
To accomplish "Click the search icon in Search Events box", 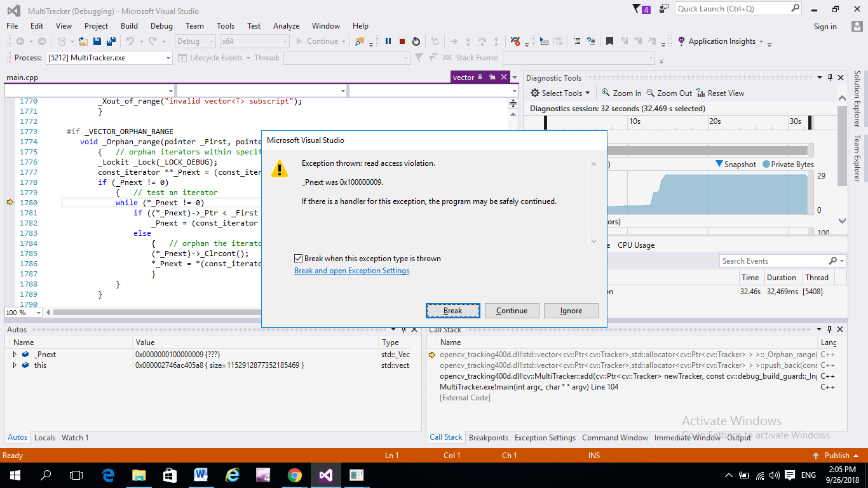I will (x=833, y=261).
